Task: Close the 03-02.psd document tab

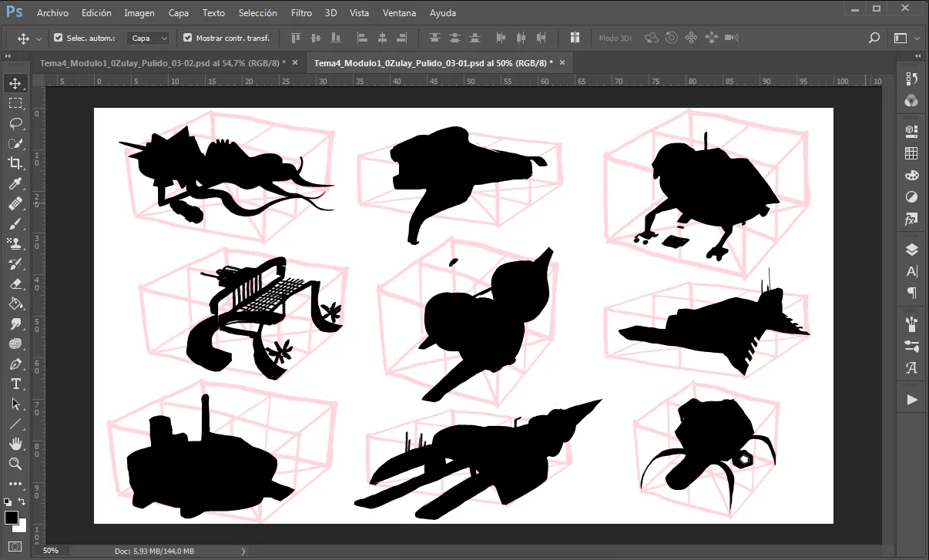Action: pyautogui.click(x=297, y=62)
